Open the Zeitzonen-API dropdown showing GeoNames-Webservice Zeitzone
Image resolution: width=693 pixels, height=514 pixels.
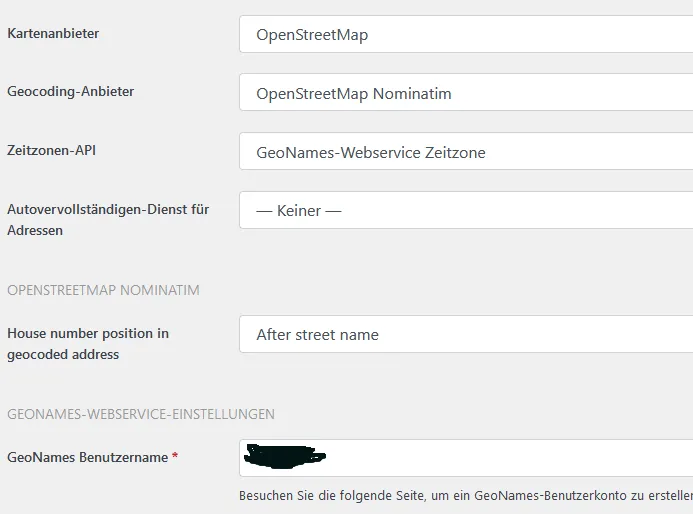point(466,152)
